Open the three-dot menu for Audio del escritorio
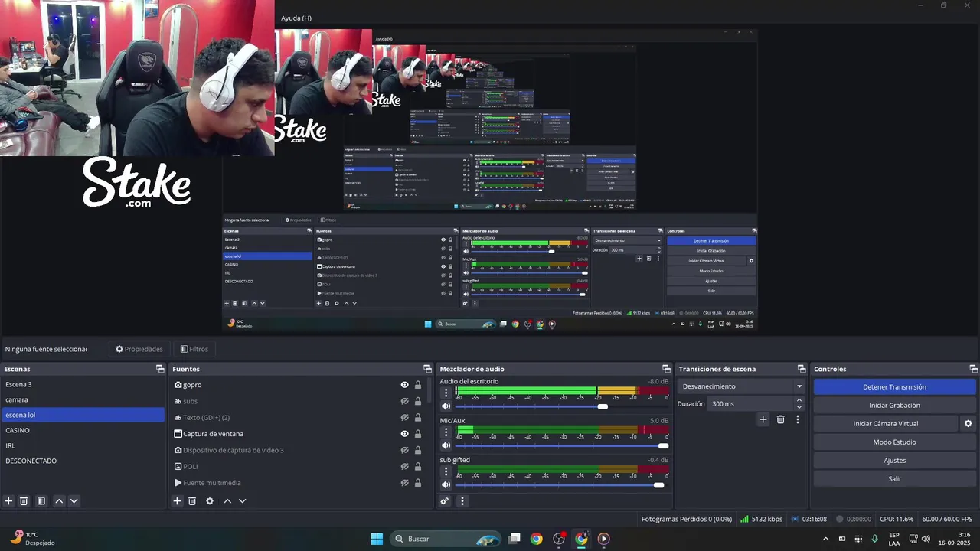Screen dimensions: 980x551 (446, 393)
